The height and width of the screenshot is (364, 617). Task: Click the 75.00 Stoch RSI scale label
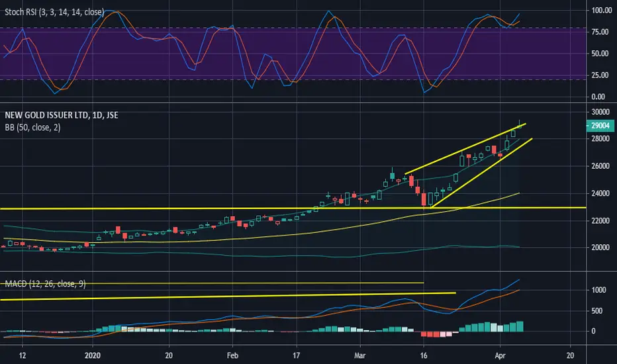coord(600,32)
